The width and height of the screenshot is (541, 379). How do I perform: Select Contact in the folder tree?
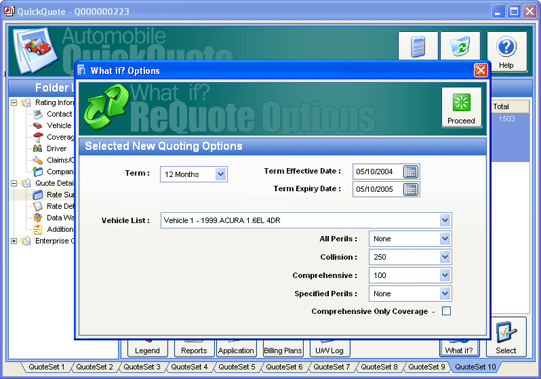[59, 114]
